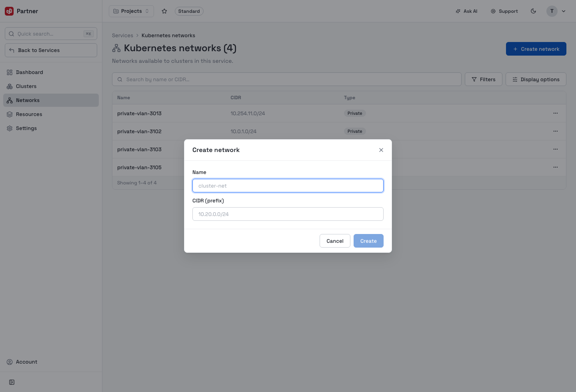Open Dashboard in the sidebar
The image size is (576, 392).
(51, 72)
